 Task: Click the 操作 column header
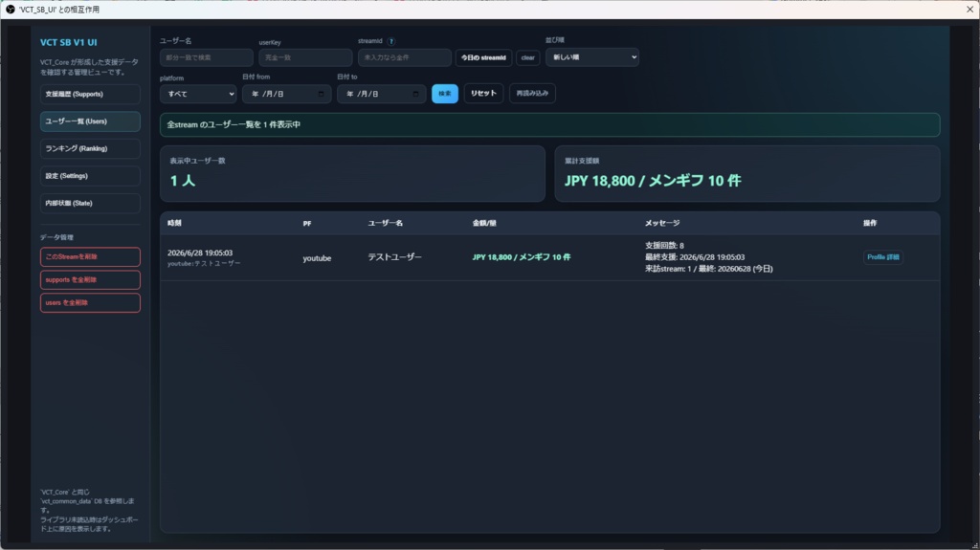pos(870,223)
